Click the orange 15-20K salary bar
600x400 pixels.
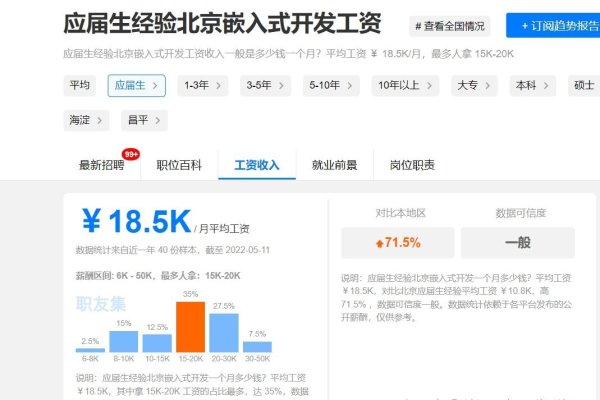[x=191, y=327]
